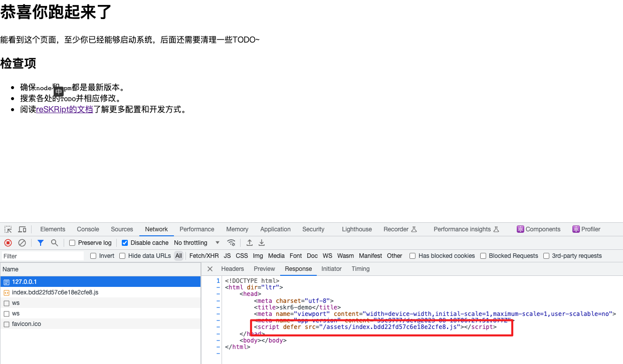The width and height of the screenshot is (623, 364).
Task: Open the Memory tab
Action: tap(237, 229)
